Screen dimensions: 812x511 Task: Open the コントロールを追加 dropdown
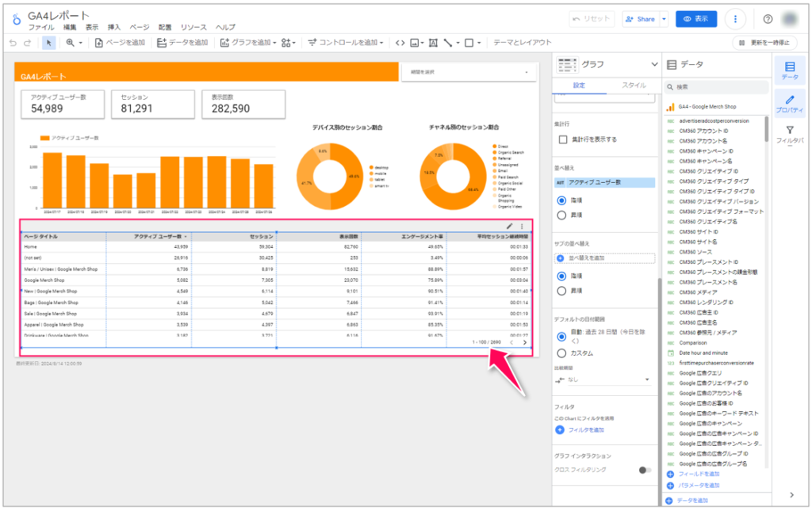(346, 43)
